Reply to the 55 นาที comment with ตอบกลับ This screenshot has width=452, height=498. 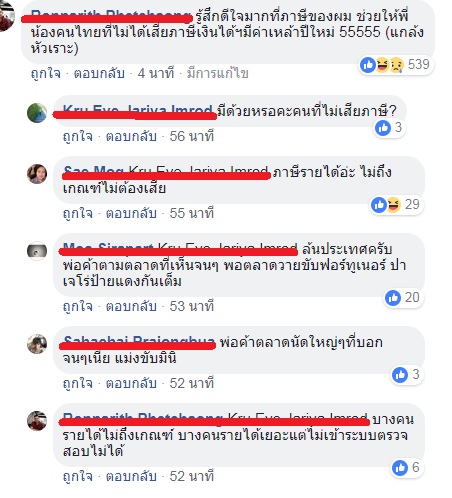tap(131, 213)
